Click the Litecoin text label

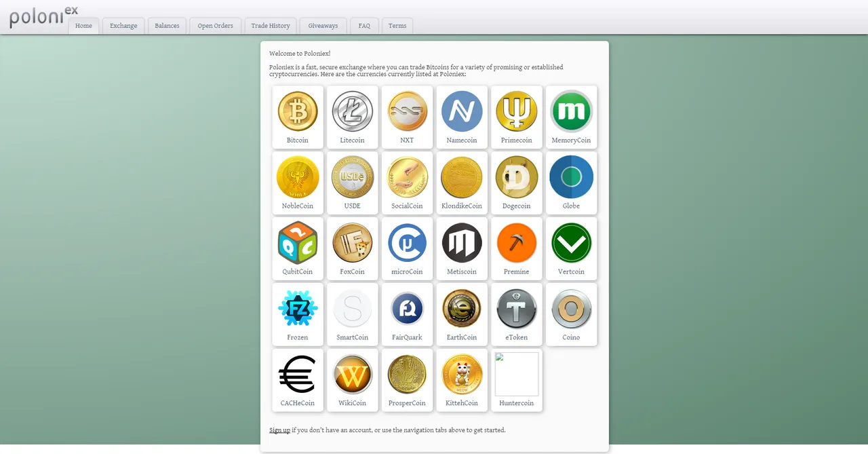click(x=353, y=140)
